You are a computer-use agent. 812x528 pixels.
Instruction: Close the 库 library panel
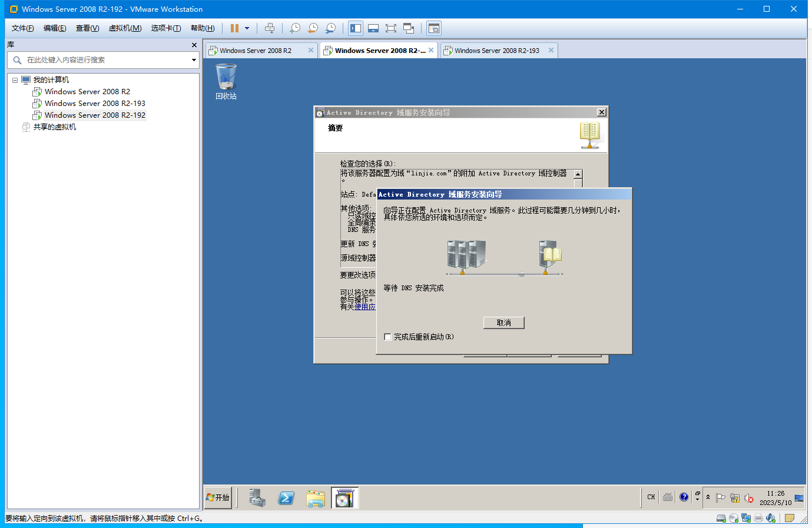pos(194,45)
